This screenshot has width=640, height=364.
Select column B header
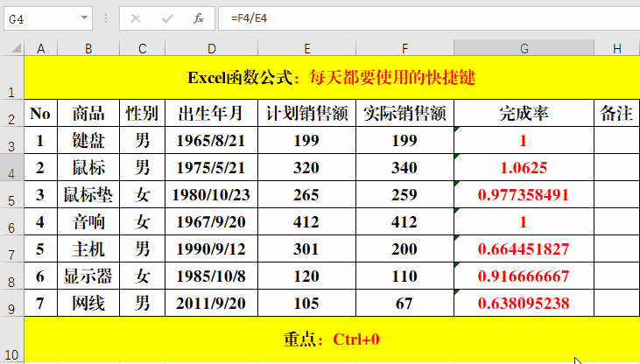pos(88,48)
